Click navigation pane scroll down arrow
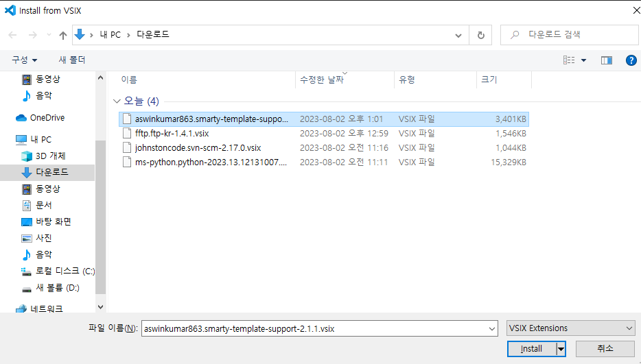641x364 pixels. point(101,307)
